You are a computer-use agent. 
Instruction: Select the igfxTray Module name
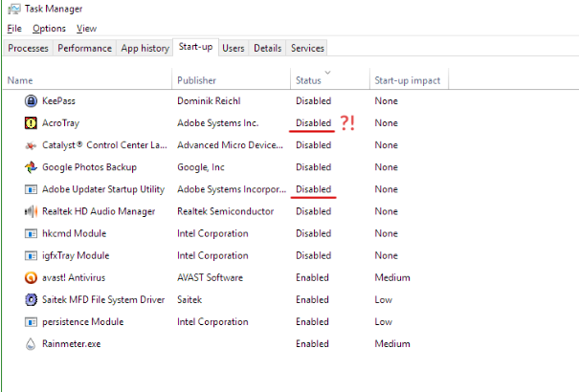[x=76, y=256]
